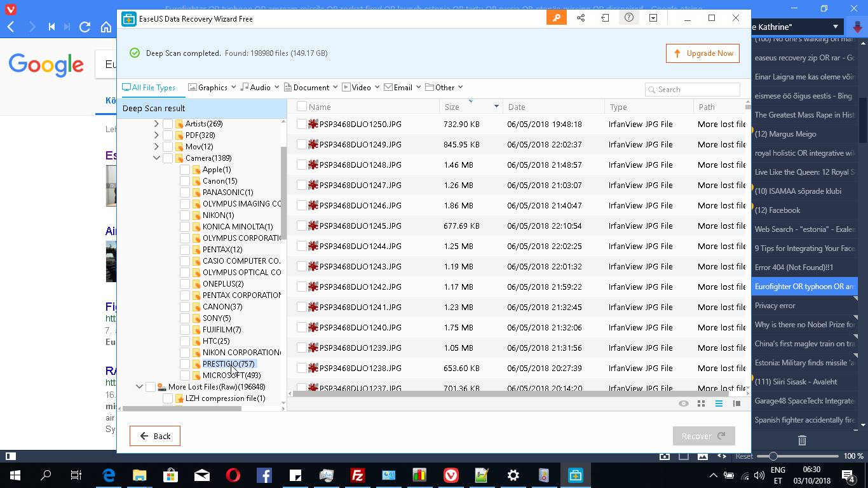Open FileZilla from the taskbar

coord(358,475)
